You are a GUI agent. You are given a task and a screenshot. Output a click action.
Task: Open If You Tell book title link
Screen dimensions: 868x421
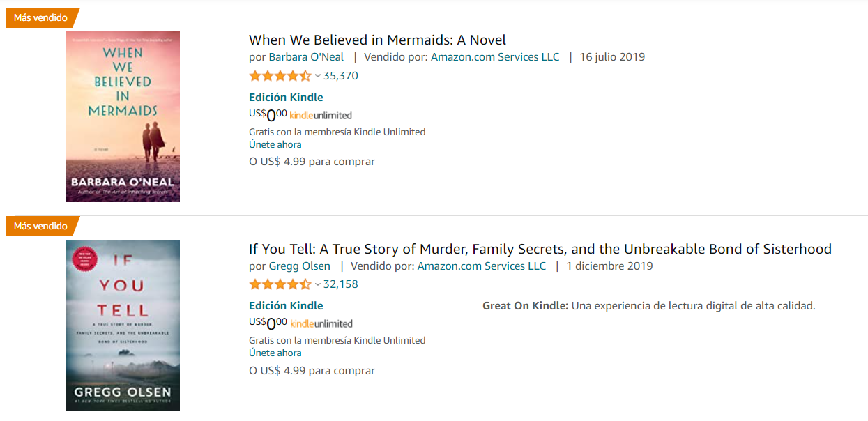coord(540,249)
